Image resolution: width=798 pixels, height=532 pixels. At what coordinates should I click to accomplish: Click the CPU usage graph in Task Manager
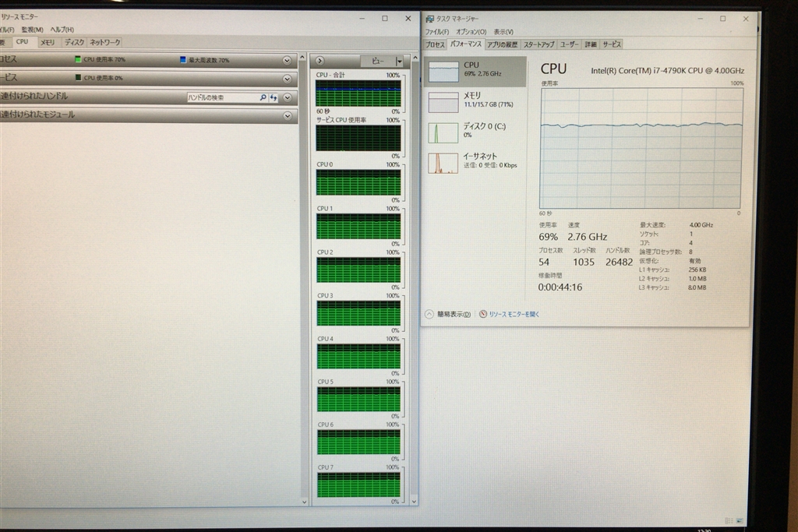[641, 148]
